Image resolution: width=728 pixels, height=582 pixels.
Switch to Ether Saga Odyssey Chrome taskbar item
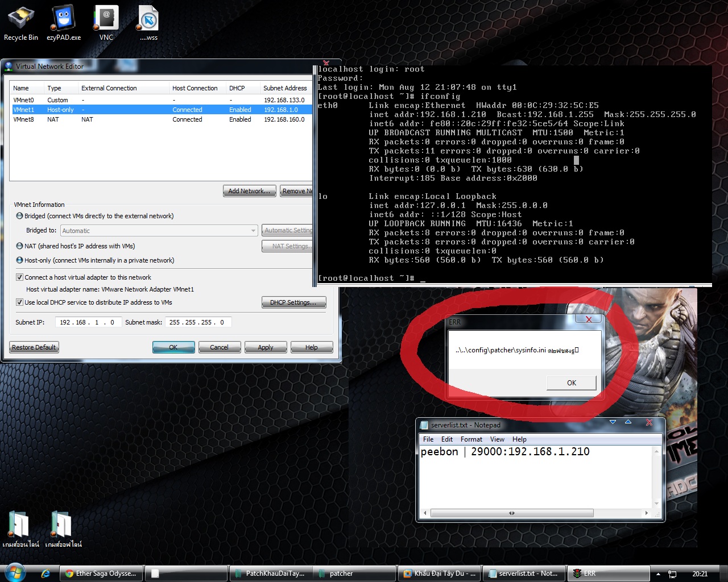tap(101, 573)
